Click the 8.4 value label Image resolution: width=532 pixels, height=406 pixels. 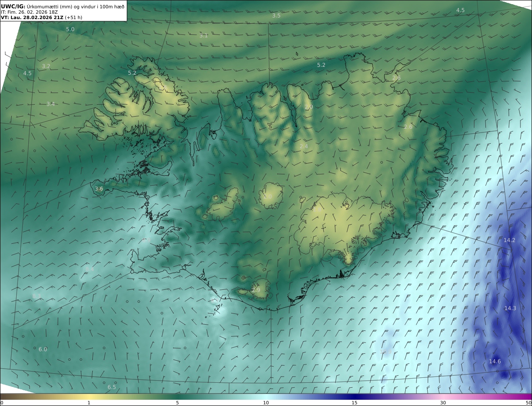pyautogui.click(x=90, y=269)
